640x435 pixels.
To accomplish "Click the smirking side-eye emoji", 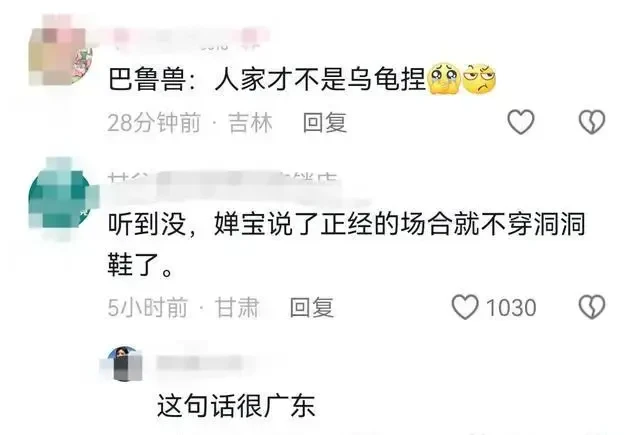I will pyautogui.click(x=479, y=79).
